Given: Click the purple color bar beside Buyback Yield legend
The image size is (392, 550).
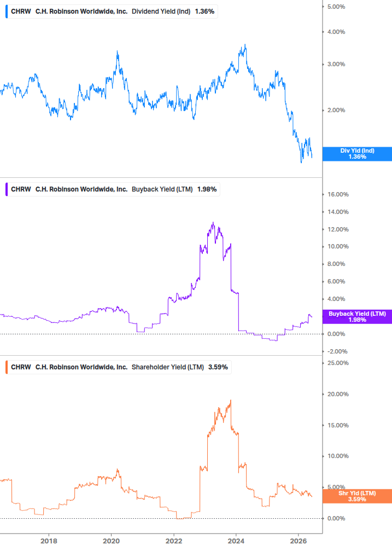Looking at the screenshot, I should 7,189.
